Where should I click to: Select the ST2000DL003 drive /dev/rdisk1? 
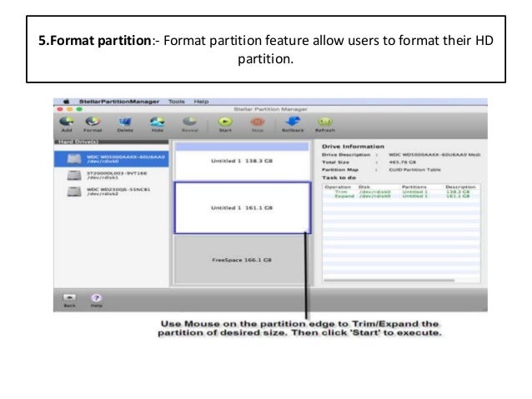click(111, 175)
